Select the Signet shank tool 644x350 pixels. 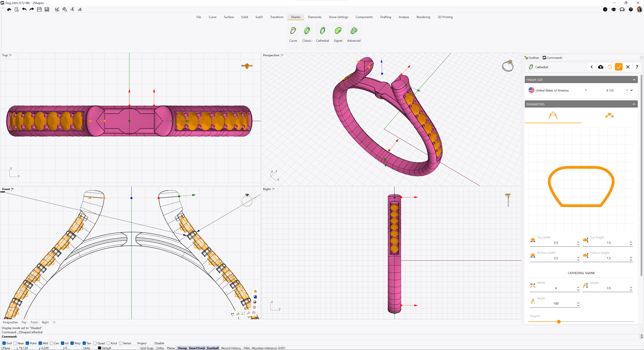pyautogui.click(x=338, y=31)
